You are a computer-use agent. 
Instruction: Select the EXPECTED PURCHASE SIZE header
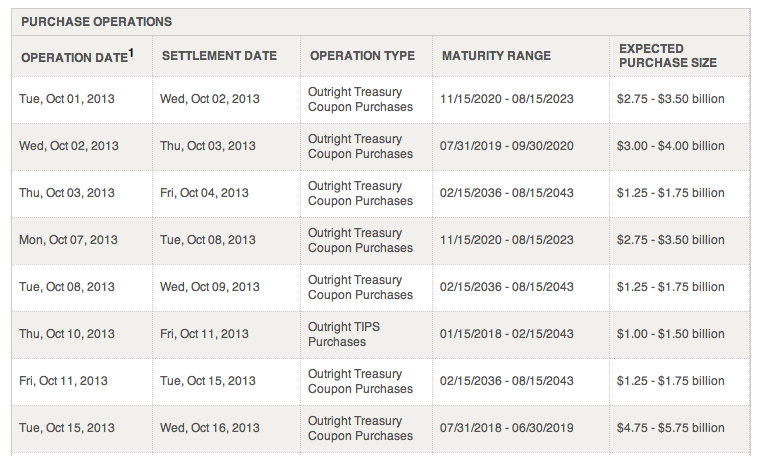[x=667, y=56]
